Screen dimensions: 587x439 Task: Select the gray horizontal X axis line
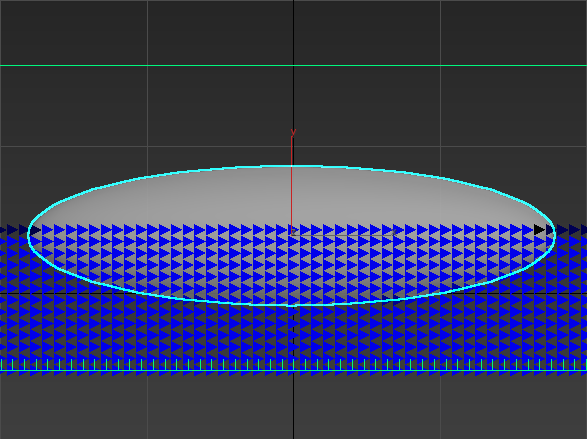pos(343,235)
